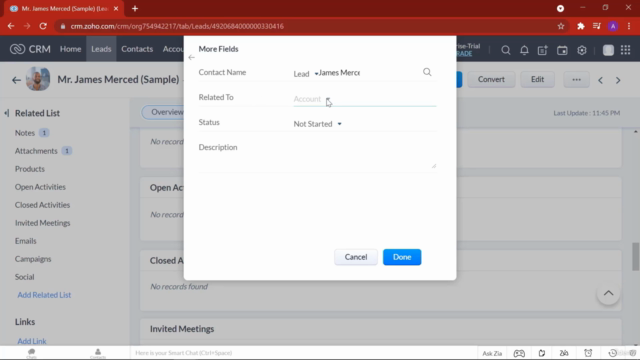Screen dimensions: 640x360
Task: Open the Chrome media control icon
Action: pyautogui.click(x=597, y=26)
